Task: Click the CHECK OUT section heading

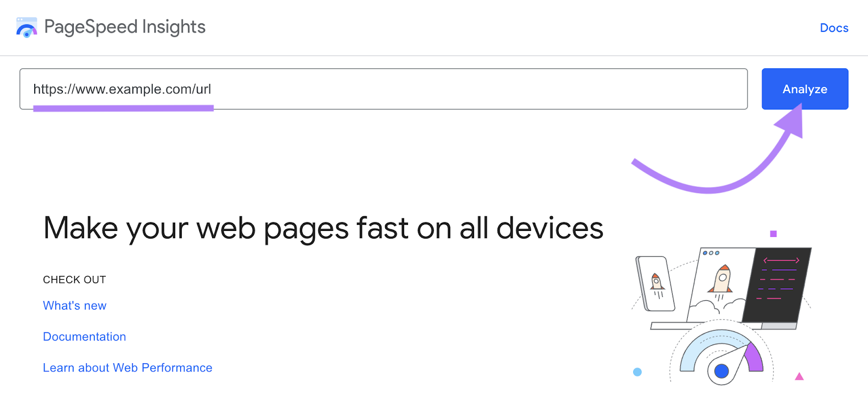Action: 74,279
